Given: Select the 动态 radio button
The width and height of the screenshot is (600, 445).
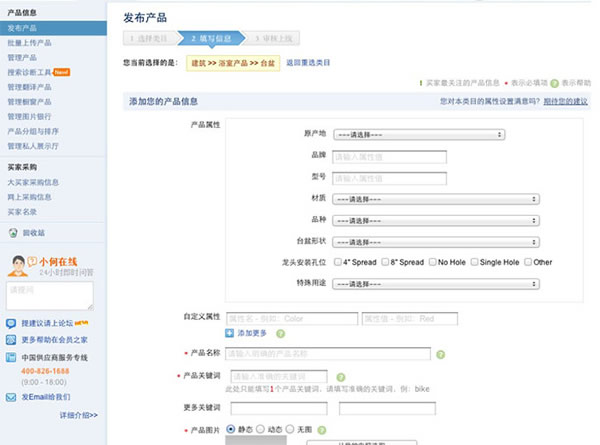Looking at the screenshot, I should tap(261, 429).
